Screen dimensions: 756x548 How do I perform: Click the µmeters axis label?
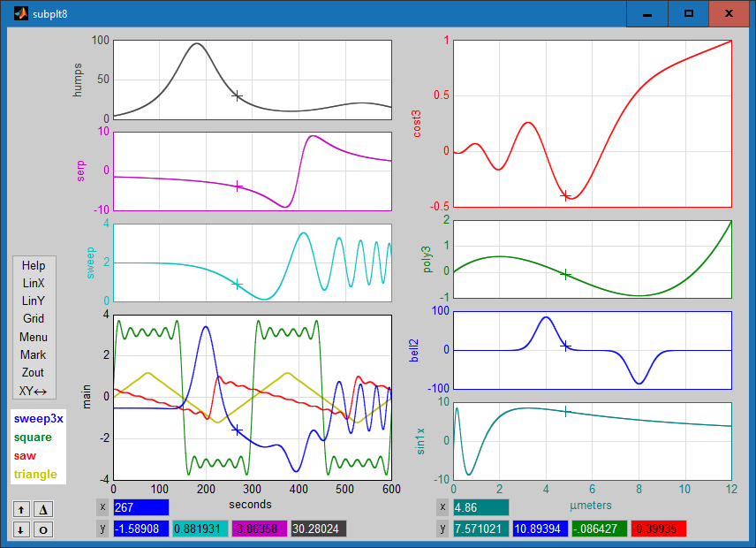[x=590, y=506]
